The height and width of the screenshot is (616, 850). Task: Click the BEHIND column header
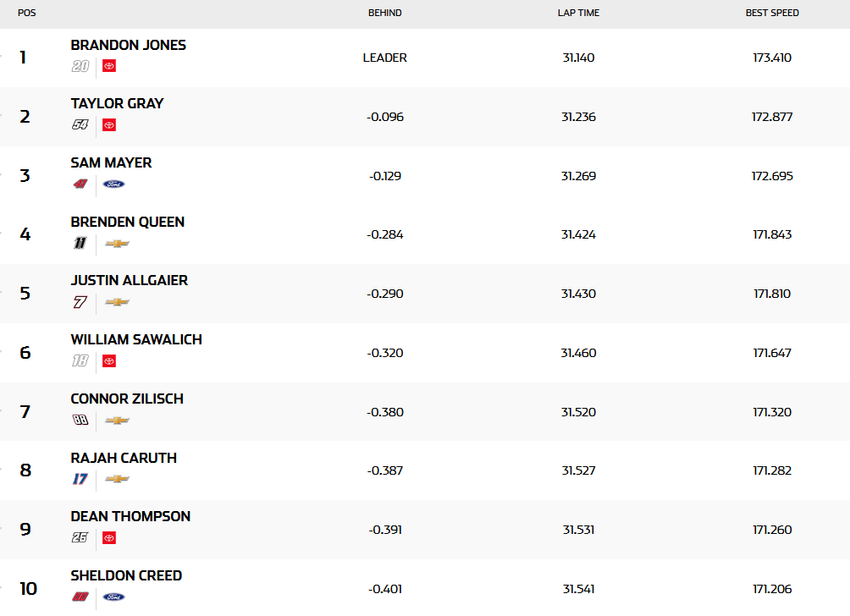385,13
